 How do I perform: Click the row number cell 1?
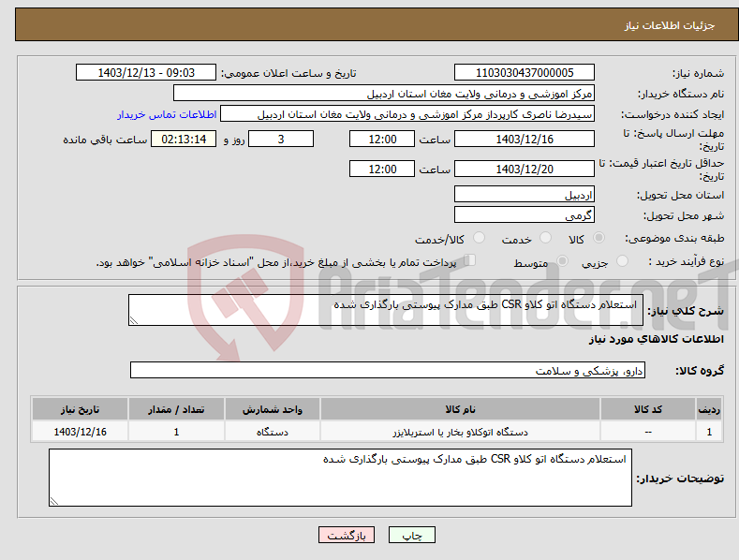709,432
